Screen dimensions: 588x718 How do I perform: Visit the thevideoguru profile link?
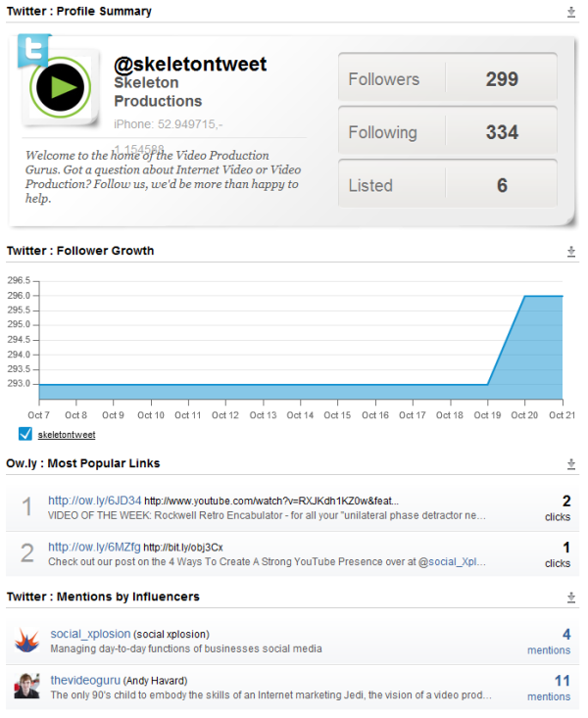[x=85, y=680]
